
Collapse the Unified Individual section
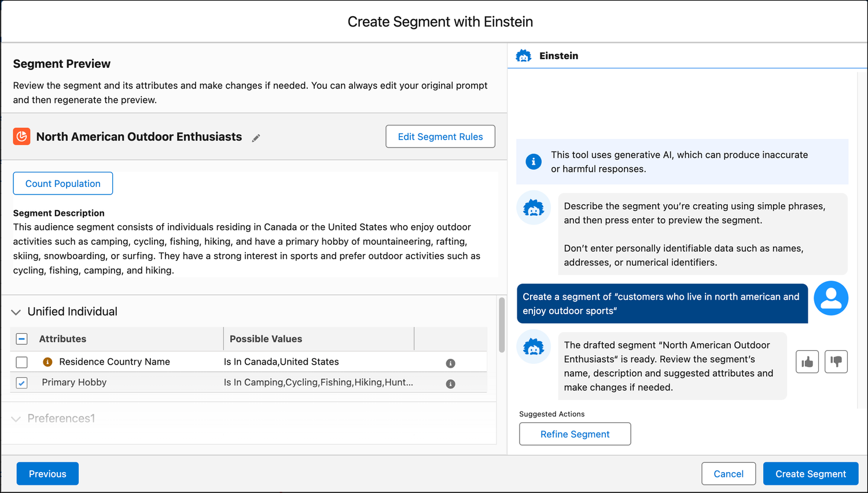coord(15,311)
